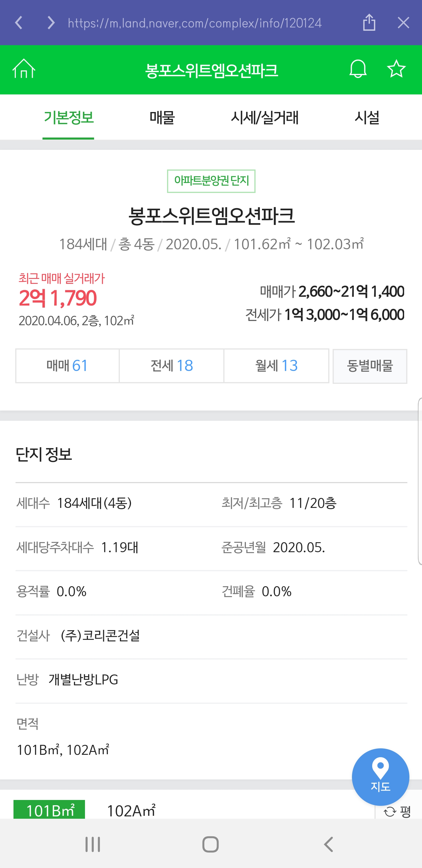The height and width of the screenshot is (868, 422).
Task: Open the blue 지도 map button
Action: [x=380, y=777]
